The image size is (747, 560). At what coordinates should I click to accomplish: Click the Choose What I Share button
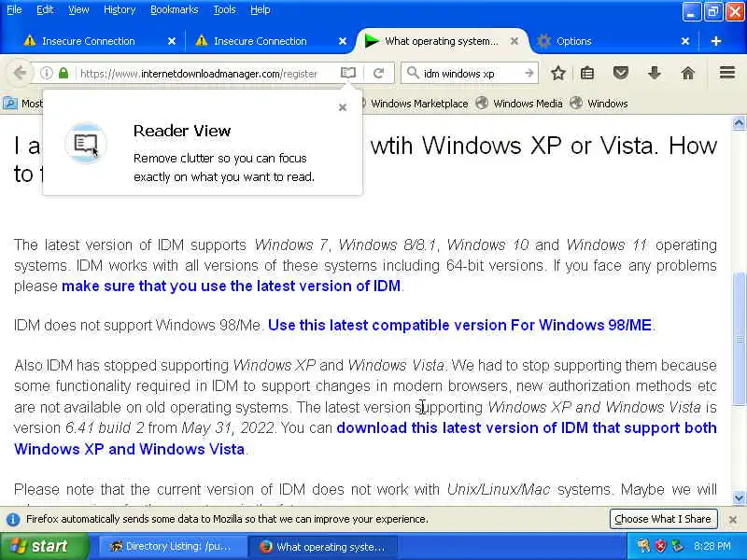pyautogui.click(x=663, y=519)
